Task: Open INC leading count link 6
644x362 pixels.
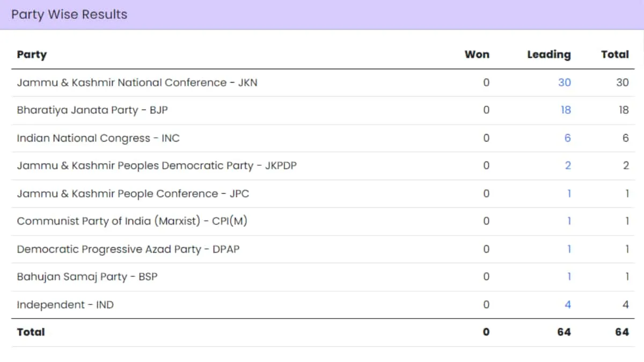Action: (568, 138)
